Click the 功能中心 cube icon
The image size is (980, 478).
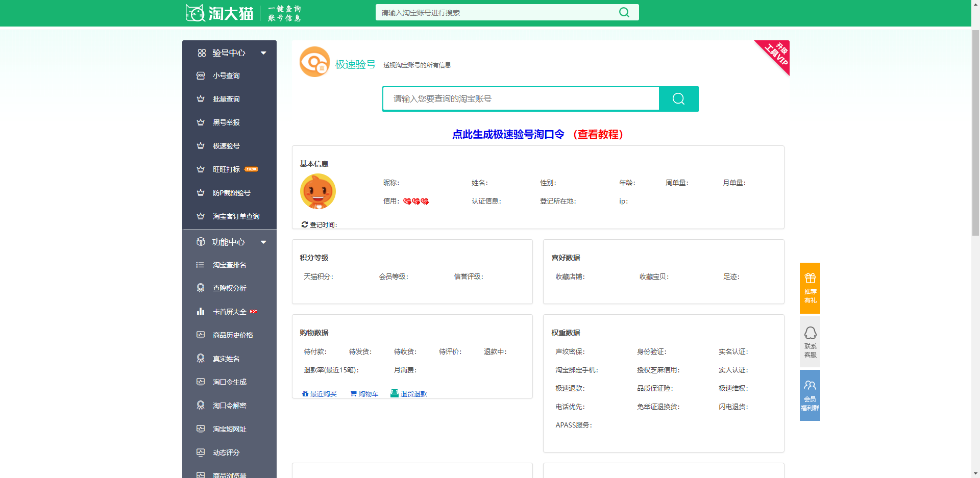(201, 242)
